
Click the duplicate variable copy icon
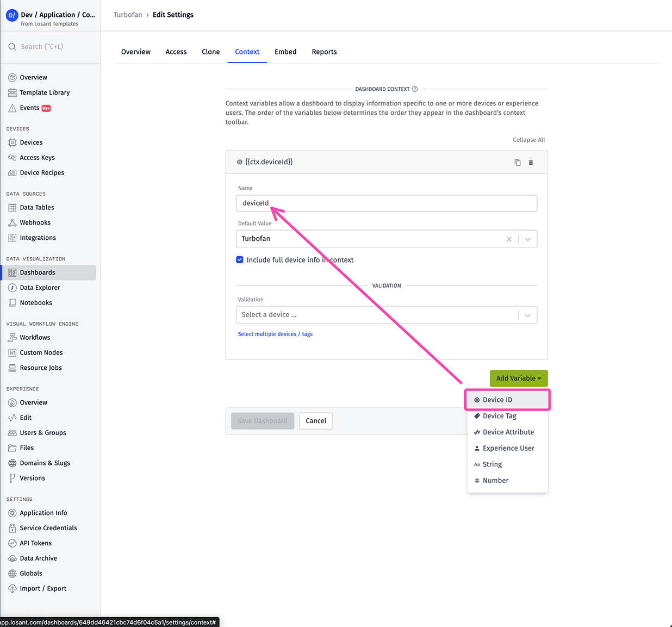[x=517, y=163]
